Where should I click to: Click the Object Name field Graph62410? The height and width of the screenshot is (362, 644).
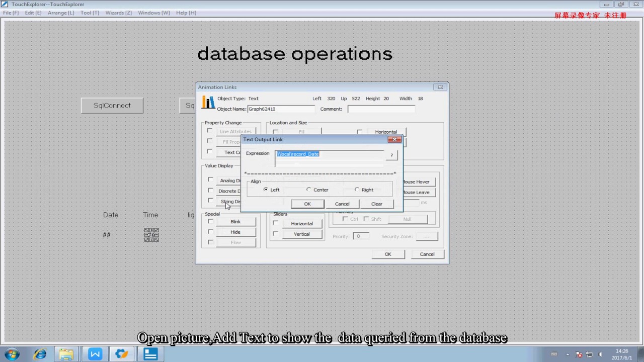(x=281, y=109)
